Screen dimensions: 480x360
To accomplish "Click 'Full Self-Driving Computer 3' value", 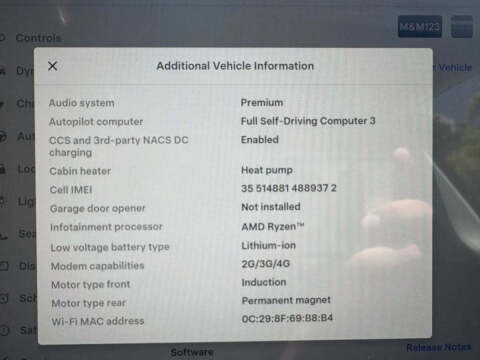I will [x=308, y=121].
